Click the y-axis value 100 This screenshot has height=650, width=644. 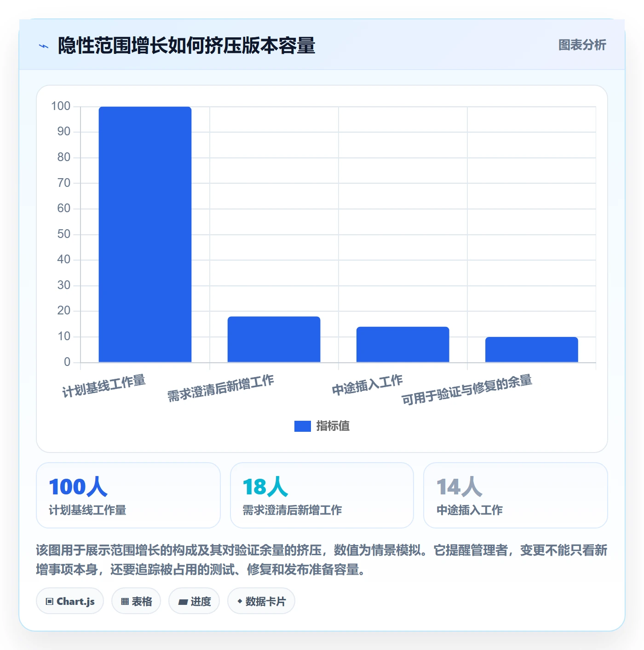point(61,106)
